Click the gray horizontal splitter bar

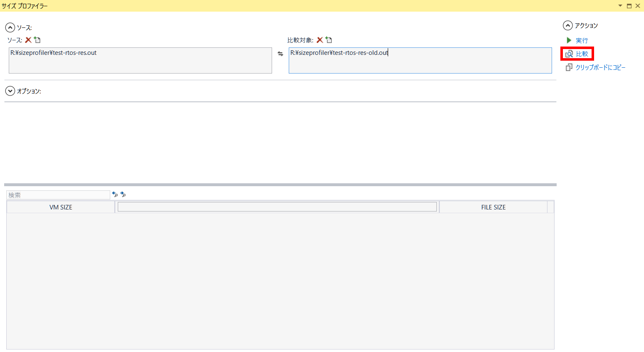[280, 185]
